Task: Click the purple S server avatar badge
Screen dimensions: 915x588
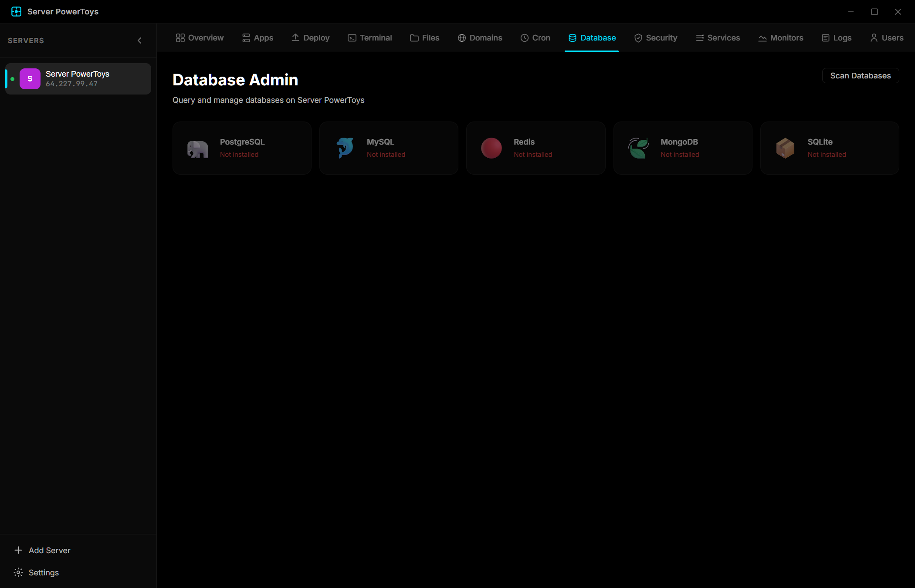Action: pyautogui.click(x=30, y=79)
